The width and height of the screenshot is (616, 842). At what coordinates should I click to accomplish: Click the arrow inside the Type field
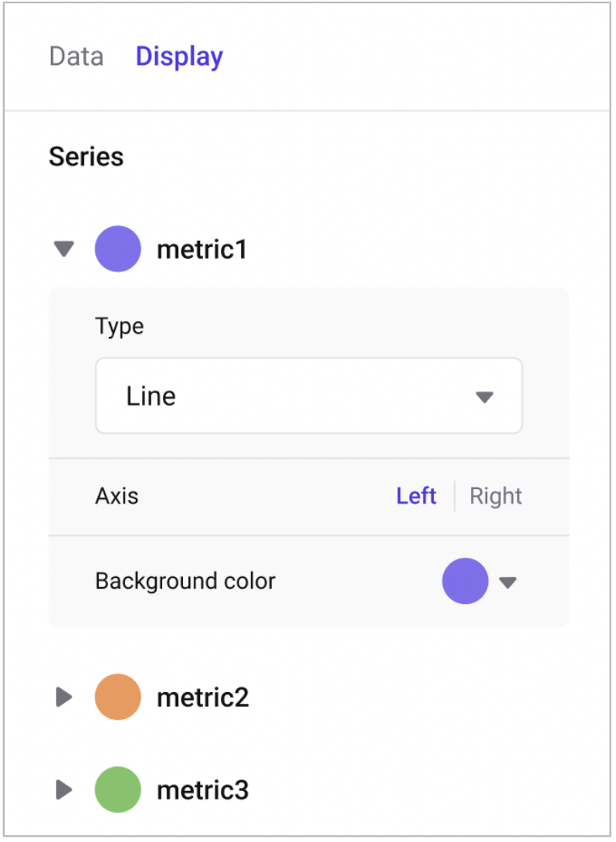(x=484, y=397)
